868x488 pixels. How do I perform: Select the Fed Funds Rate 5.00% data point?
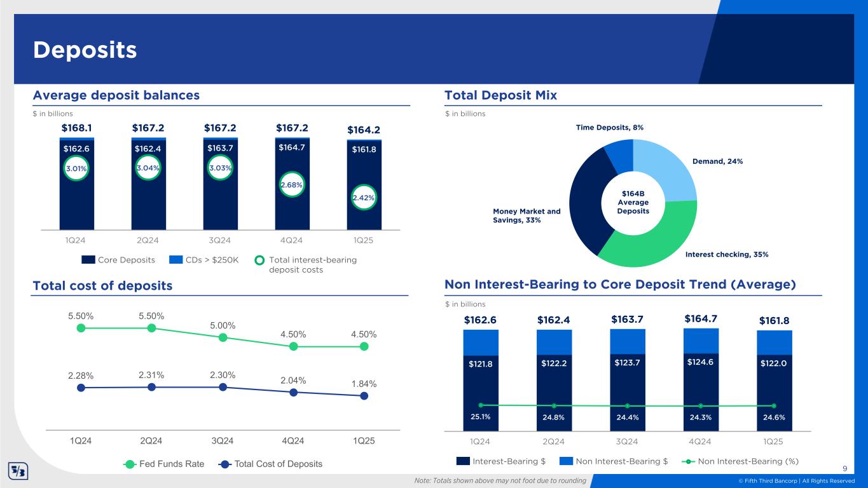(x=223, y=337)
